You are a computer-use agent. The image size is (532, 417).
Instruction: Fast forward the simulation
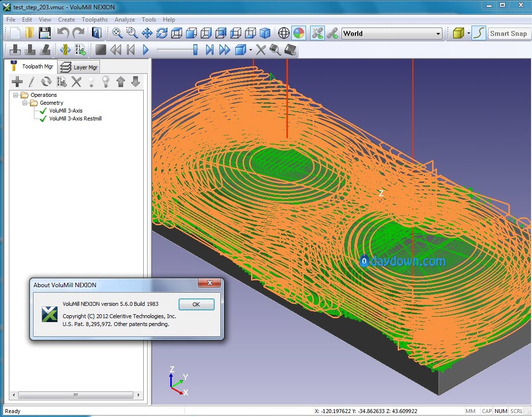(224, 50)
